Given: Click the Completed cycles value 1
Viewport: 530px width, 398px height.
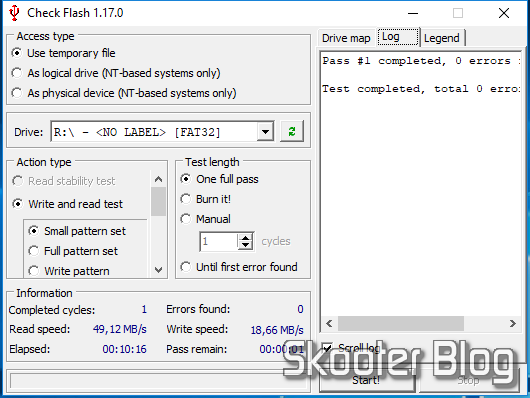Looking at the screenshot, I should coord(144,309).
